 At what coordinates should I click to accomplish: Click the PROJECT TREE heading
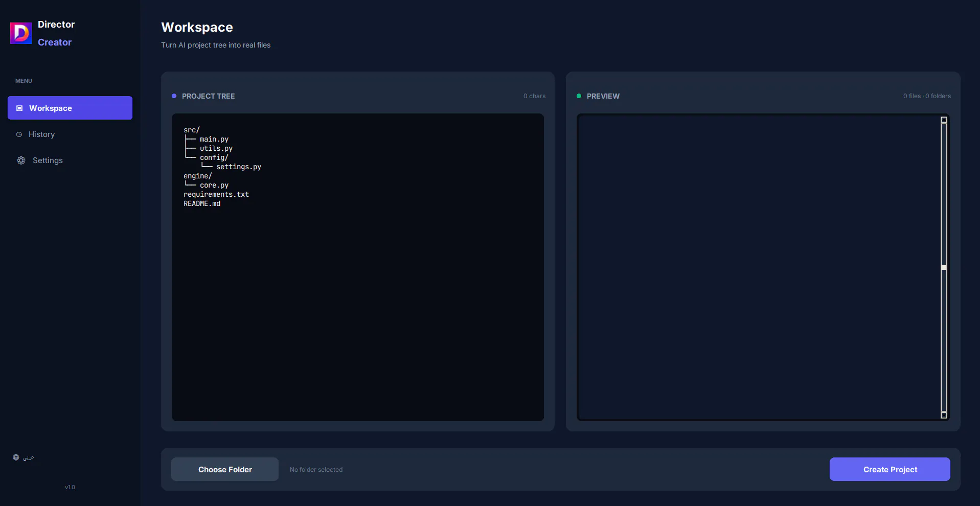tap(209, 96)
